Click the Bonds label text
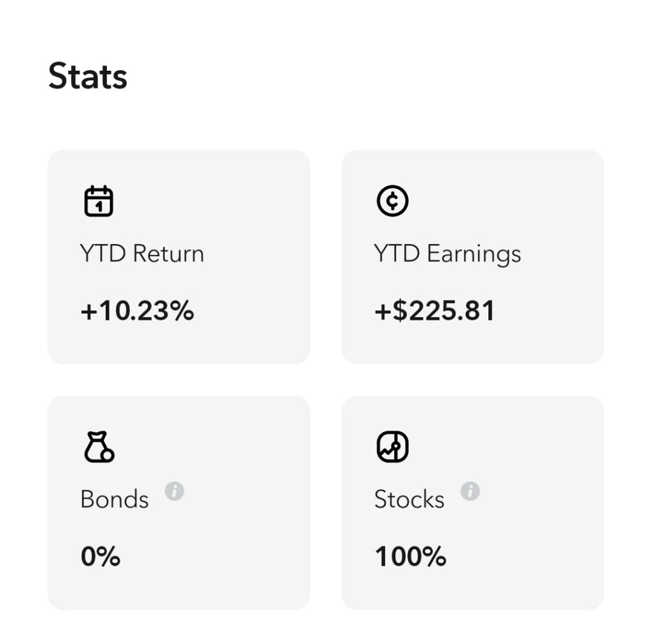The height and width of the screenshot is (644, 652). coord(115,499)
